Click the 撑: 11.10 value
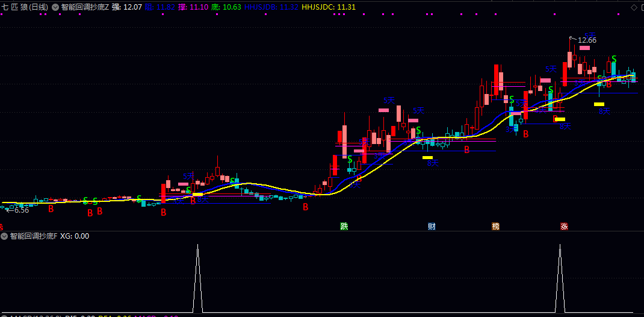The height and width of the screenshot is (317, 644). tap(193, 7)
